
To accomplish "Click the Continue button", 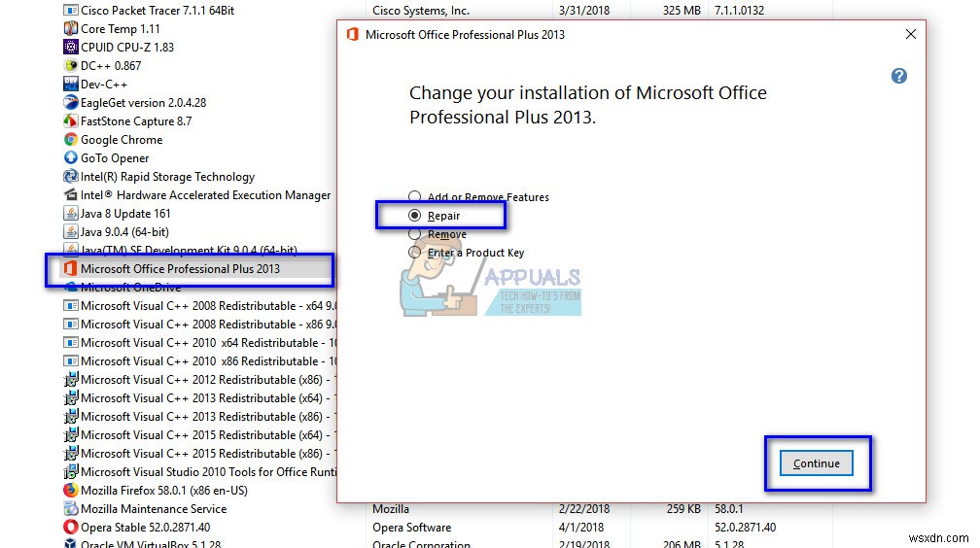I will click(817, 463).
